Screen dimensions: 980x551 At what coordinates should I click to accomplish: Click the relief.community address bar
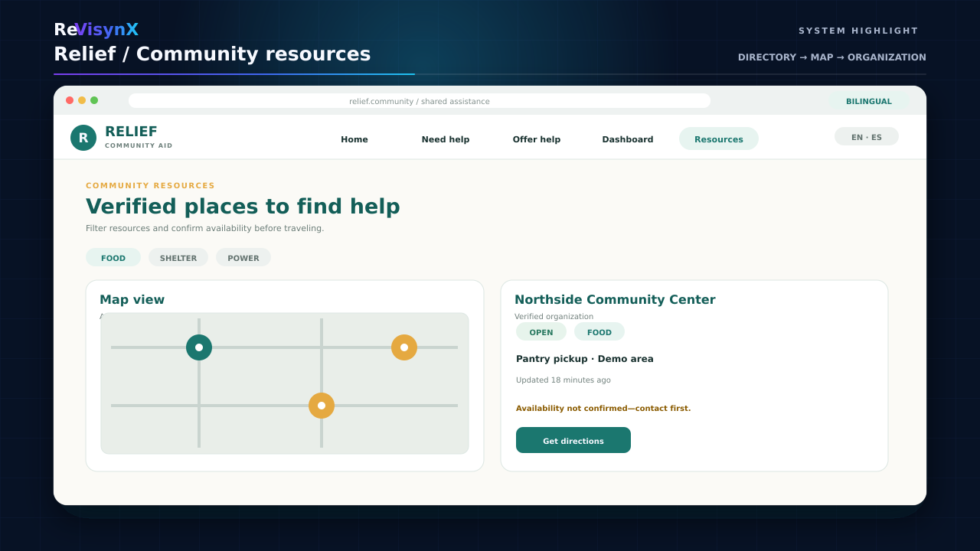(x=420, y=101)
